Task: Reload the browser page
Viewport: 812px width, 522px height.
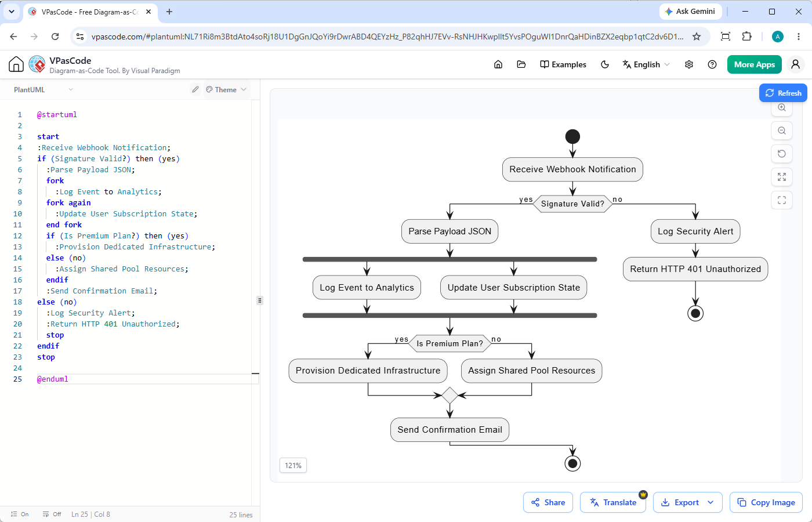Action: (55, 37)
